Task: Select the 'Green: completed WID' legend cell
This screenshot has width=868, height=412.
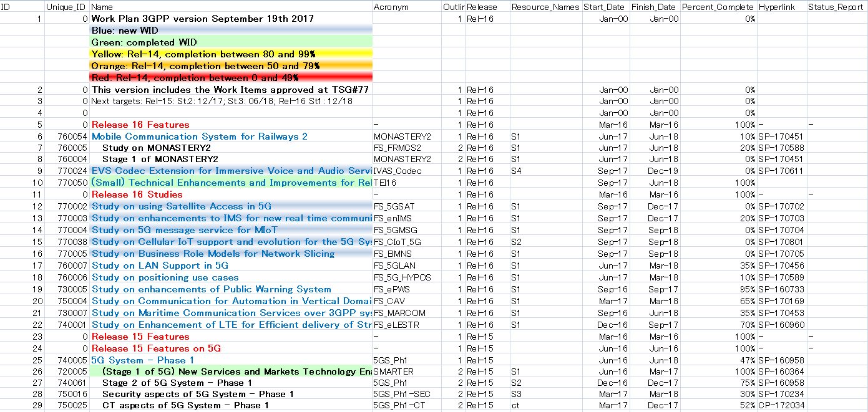Action: (231, 42)
